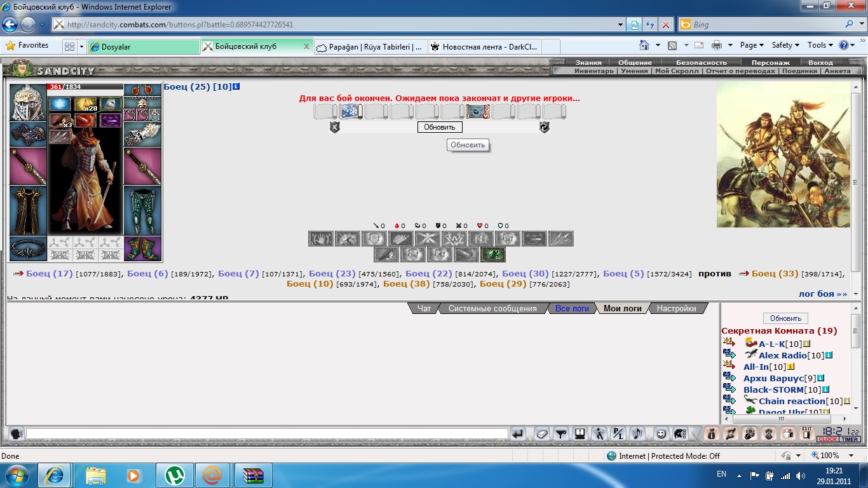Open WinRAR from the taskbar
The height and width of the screenshot is (488, 868).
pos(253,475)
